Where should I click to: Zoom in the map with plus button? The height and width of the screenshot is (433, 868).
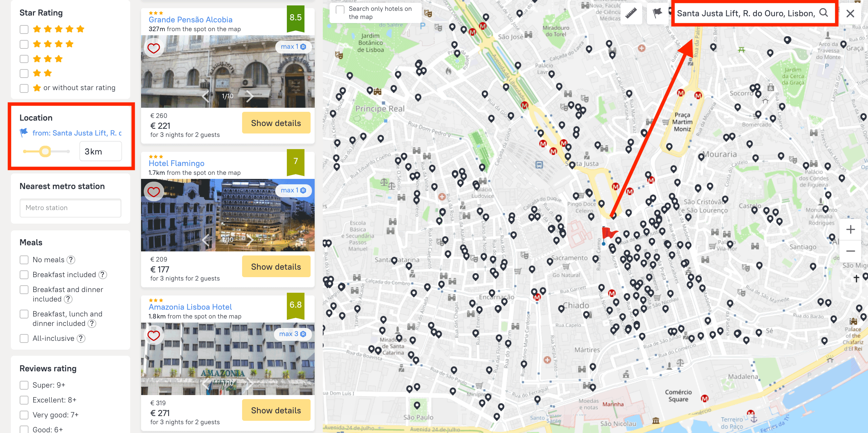click(850, 230)
